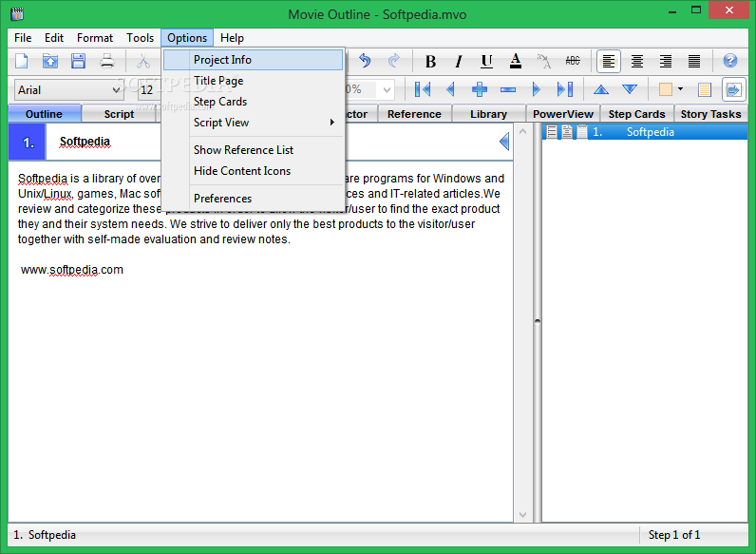Cut selection with the scissors icon
The image size is (756, 554).
click(143, 61)
